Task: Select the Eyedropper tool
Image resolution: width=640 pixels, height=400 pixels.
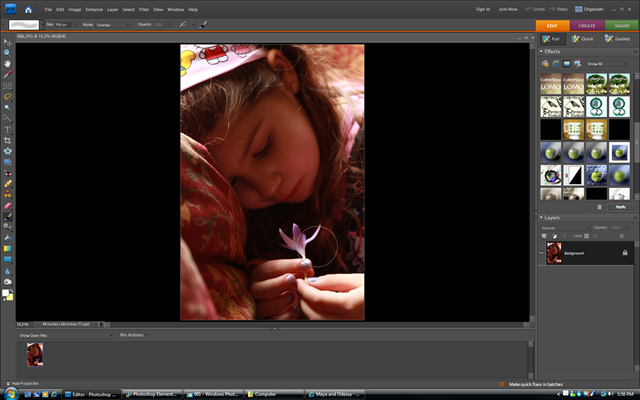Action: [7, 75]
